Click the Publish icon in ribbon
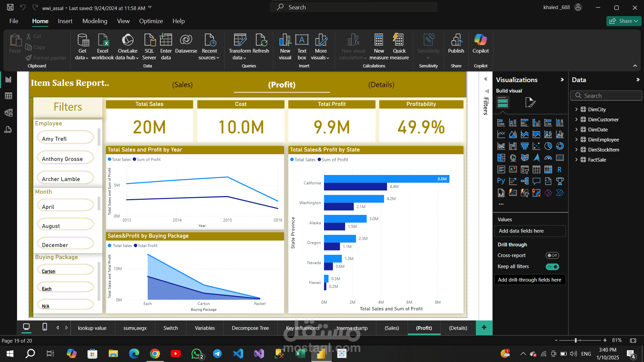This screenshot has height=362, width=644. [456, 44]
